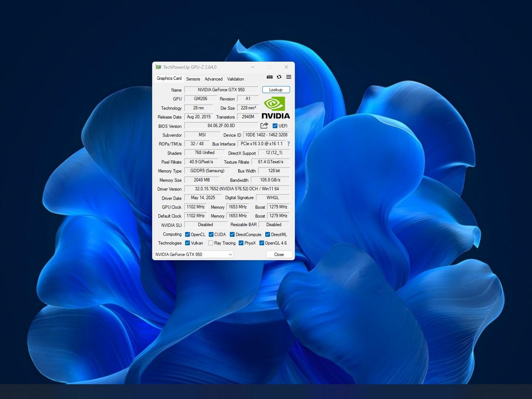Click the GPU-Z title bar app icon
Viewport: 532px width, 399px height.
click(x=158, y=67)
